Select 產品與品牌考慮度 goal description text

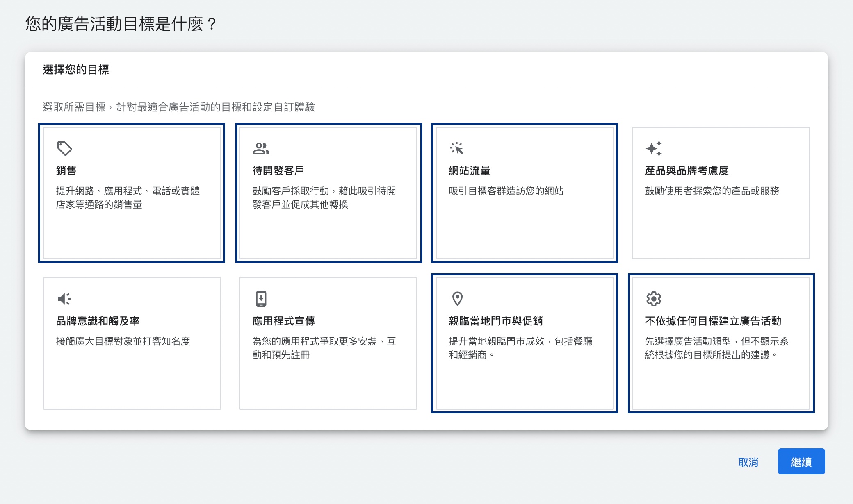(712, 191)
